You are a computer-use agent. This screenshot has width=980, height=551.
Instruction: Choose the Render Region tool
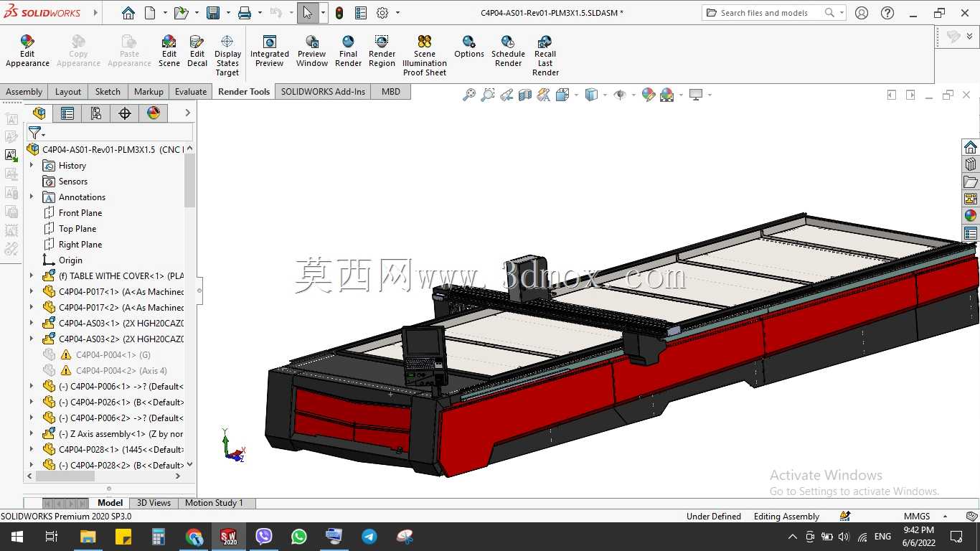pyautogui.click(x=382, y=51)
